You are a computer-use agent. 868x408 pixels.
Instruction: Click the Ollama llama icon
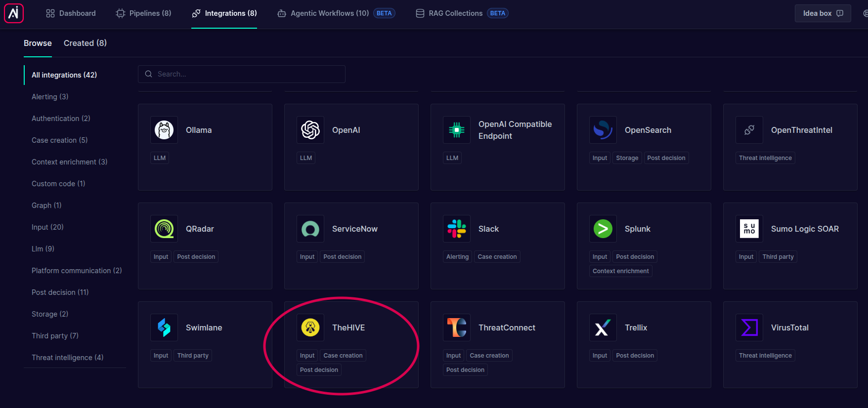click(x=164, y=130)
